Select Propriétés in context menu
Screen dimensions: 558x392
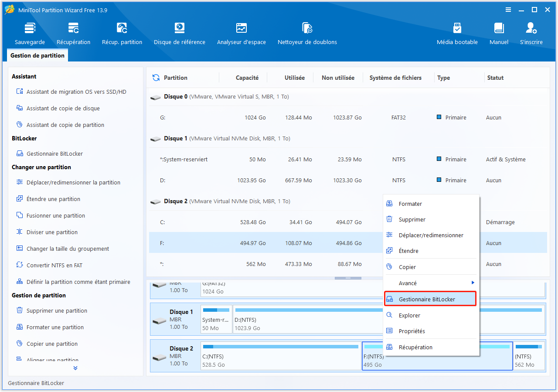[x=431, y=331]
